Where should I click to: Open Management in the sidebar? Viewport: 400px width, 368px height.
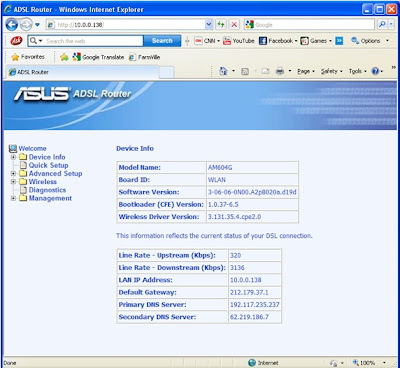(50, 199)
